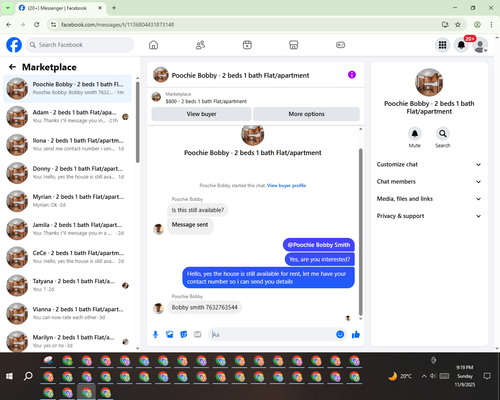Click the View buyer button

point(201,114)
